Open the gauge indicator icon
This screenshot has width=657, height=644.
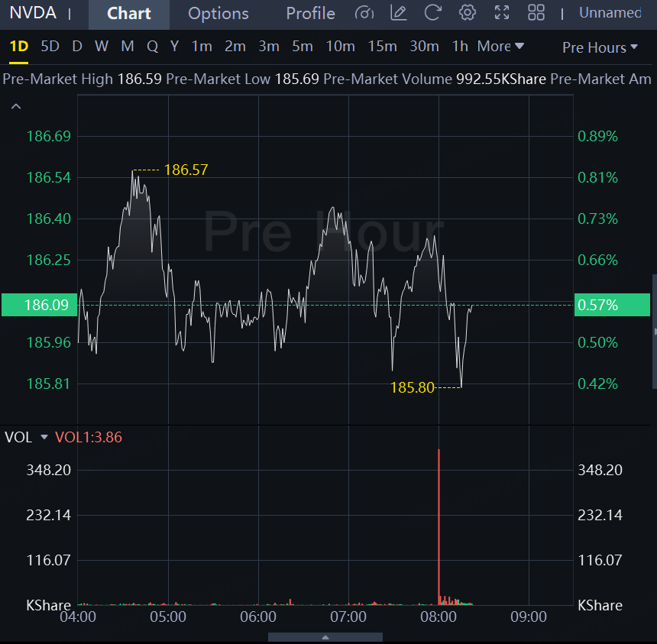(x=364, y=13)
